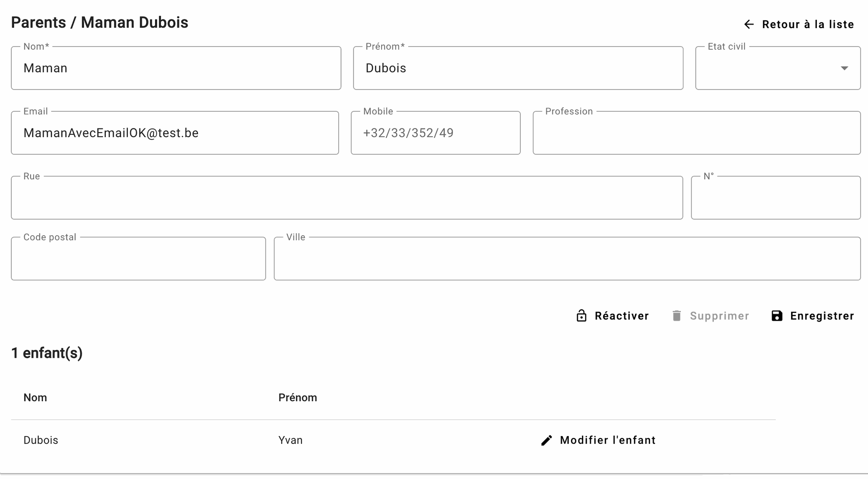Screen dimensions: 868x479
Task: Click the trash bin icon beside Supprimer
Action: point(676,316)
